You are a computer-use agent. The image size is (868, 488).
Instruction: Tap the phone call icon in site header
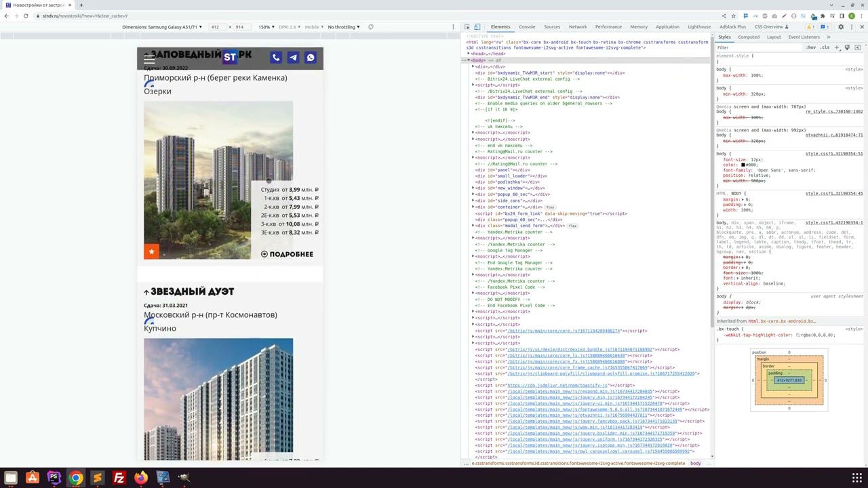pyautogui.click(x=276, y=58)
